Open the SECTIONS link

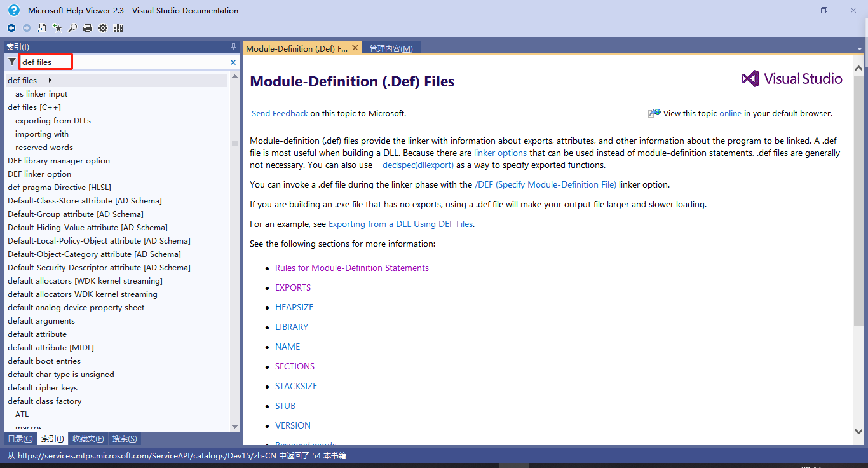coord(295,366)
